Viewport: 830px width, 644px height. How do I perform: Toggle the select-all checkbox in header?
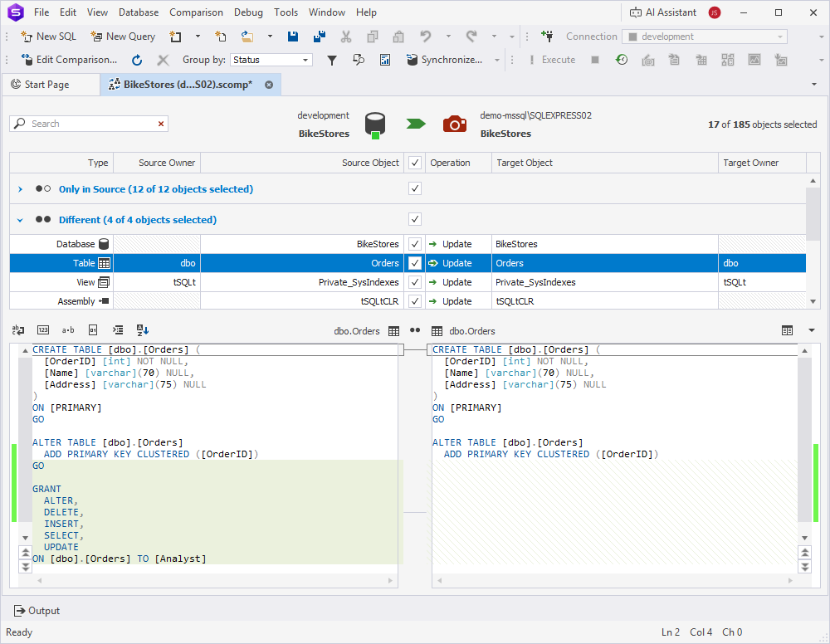(x=415, y=163)
